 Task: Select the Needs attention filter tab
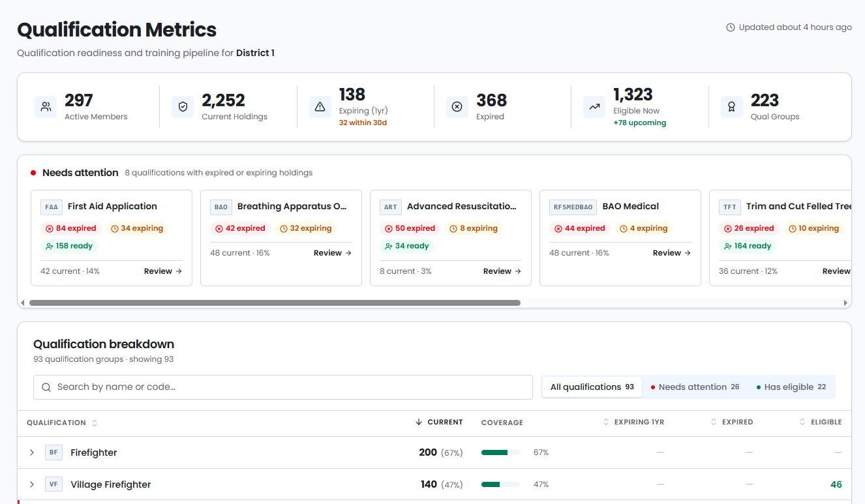(x=695, y=387)
